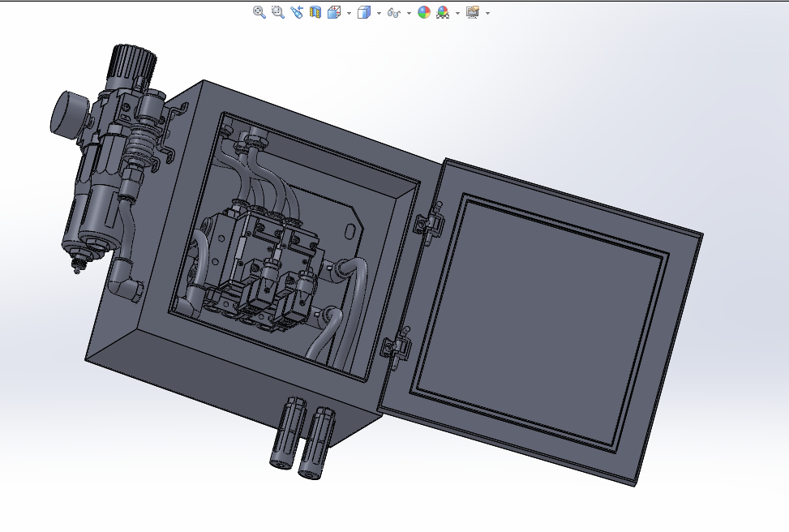This screenshot has width=789, height=532.
Task: Expand the Display Style dropdown arrow
Action: [379, 13]
